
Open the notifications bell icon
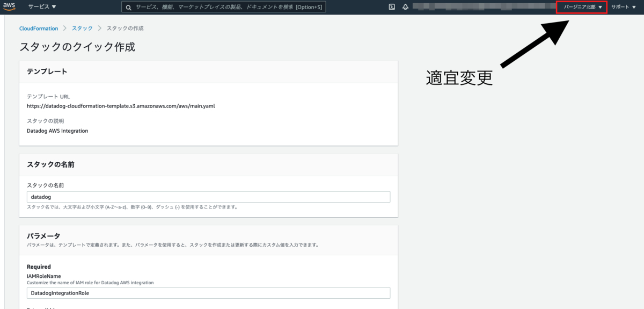(x=406, y=7)
